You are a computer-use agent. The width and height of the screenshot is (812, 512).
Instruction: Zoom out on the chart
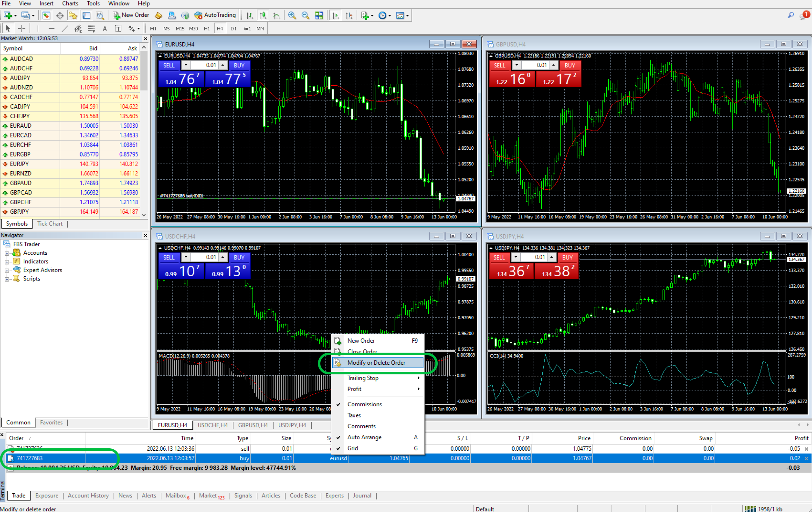[x=305, y=15]
